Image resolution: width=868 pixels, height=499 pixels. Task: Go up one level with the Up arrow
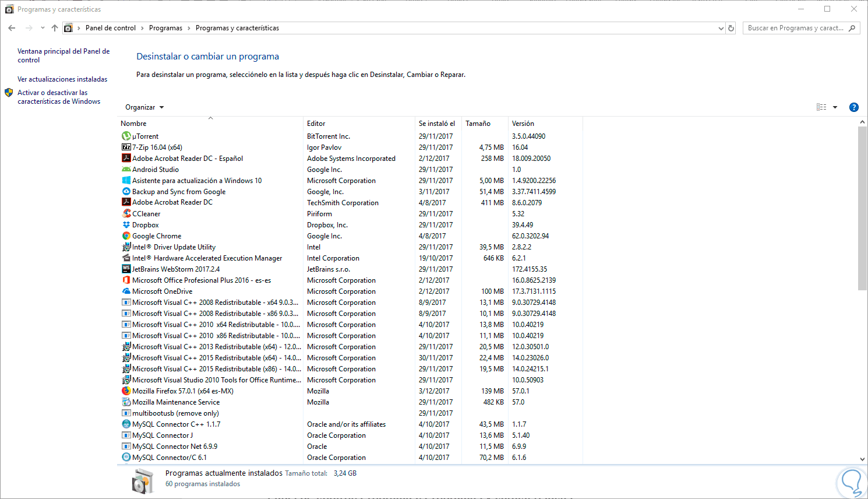pyautogui.click(x=55, y=28)
